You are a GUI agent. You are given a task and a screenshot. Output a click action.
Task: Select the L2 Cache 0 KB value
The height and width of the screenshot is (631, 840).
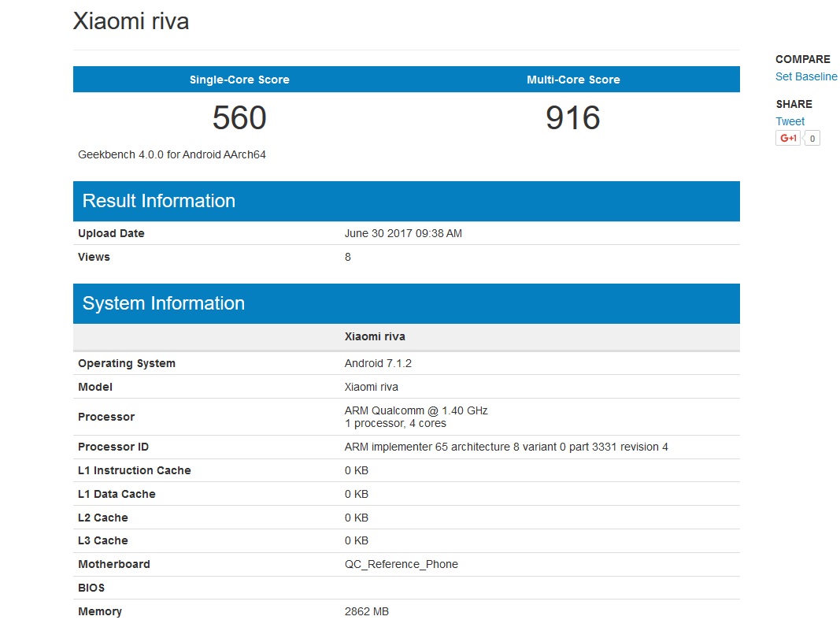pyautogui.click(x=357, y=518)
